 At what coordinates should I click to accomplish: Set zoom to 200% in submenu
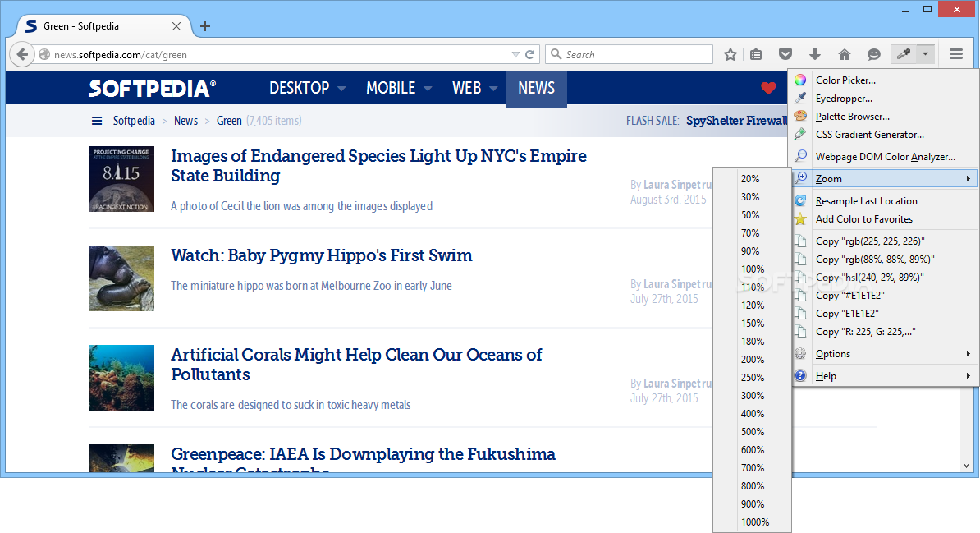click(x=752, y=360)
